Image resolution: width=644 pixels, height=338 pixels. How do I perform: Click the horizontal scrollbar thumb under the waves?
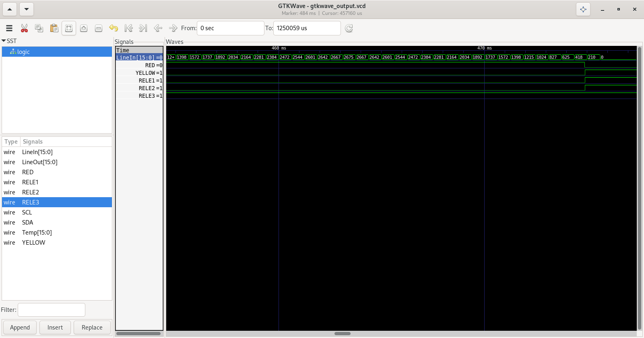pyautogui.click(x=343, y=334)
